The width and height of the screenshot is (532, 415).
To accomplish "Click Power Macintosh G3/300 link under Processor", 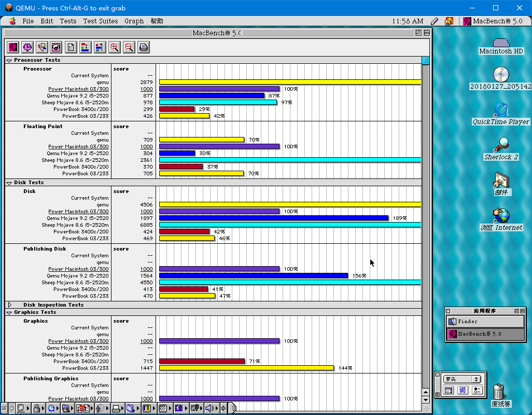I will pos(78,89).
